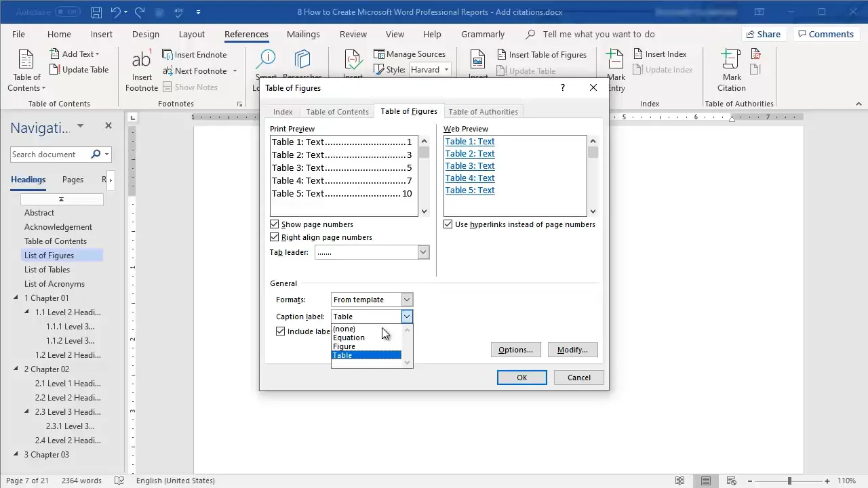Toggle Right align page numbers checkbox
The height and width of the screenshot is (488, 868).
coord(275,237)
